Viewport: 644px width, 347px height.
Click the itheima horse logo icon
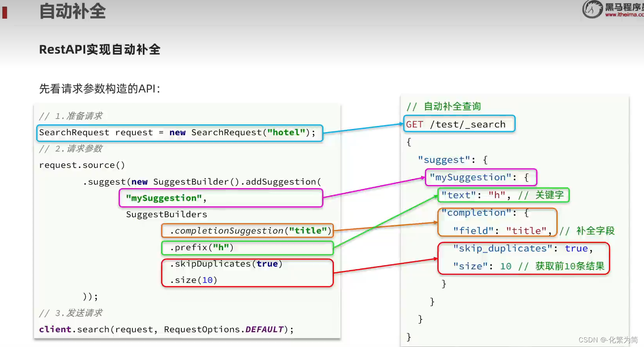point(592,9)
